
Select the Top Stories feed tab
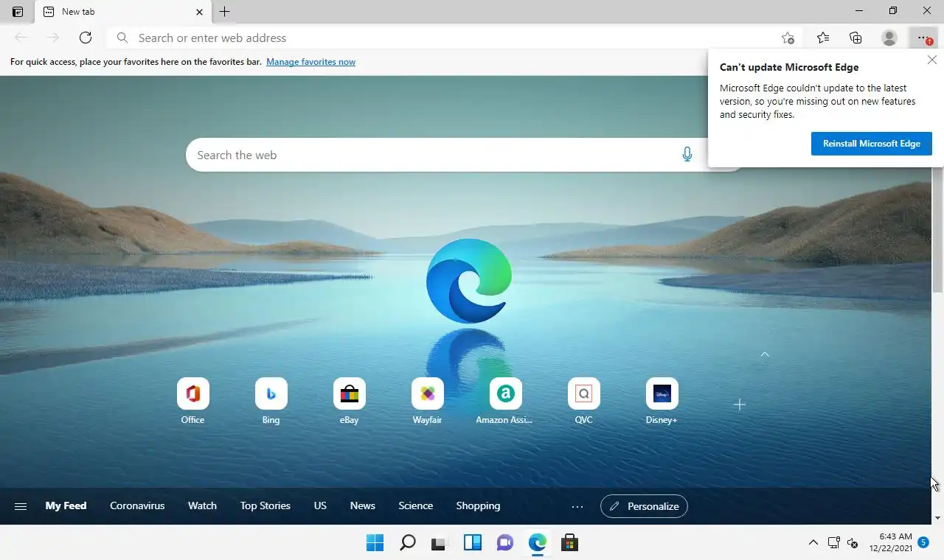point(265,506)
